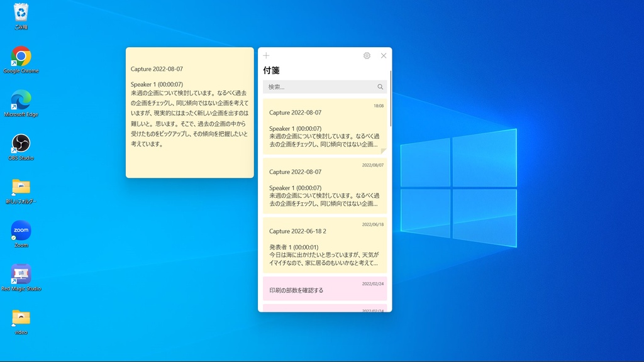
Task: Select the 新しいフォルダー folder icon
Action: point(21,190)
